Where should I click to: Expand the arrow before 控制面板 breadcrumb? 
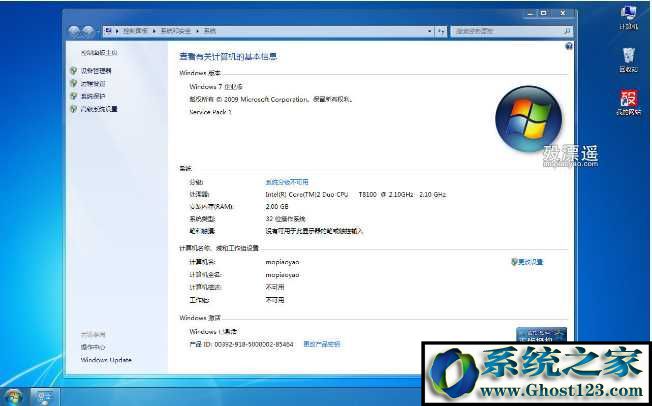tap(117, 31)
